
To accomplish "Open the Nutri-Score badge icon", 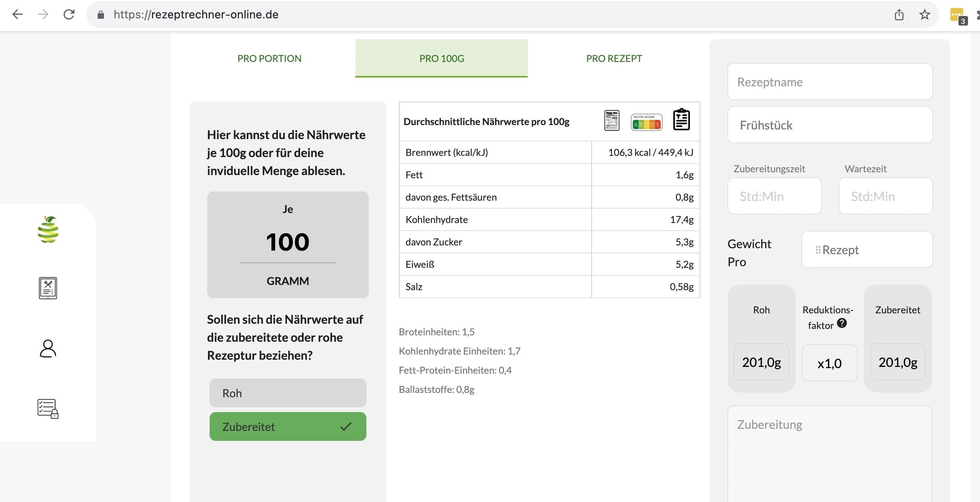I will click(x=646, y=122).
